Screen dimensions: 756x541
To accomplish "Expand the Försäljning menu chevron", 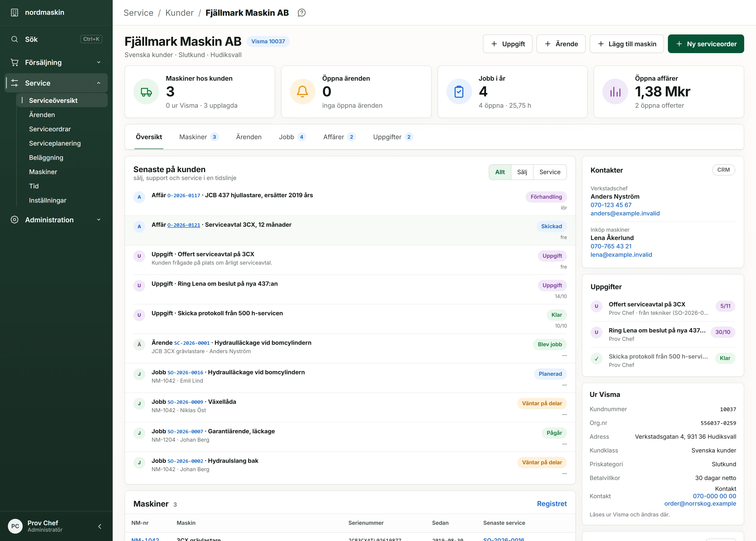I will 99,62.
